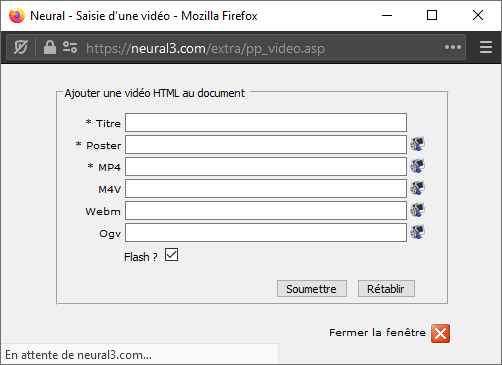Click the tracking protection shield icon
This screenshot has height=365, width=502.
pos(21,47)
